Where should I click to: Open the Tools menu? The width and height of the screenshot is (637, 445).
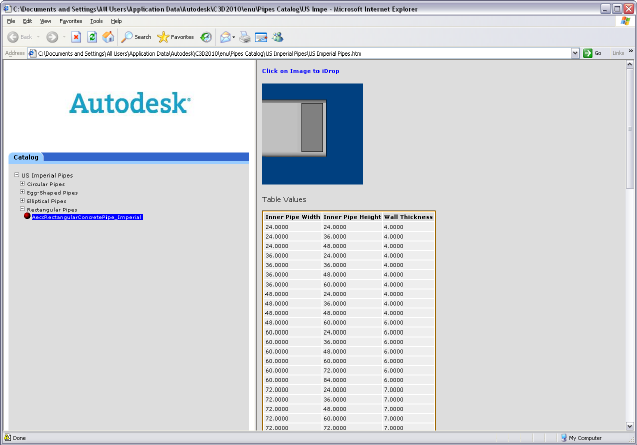[96, 21]
